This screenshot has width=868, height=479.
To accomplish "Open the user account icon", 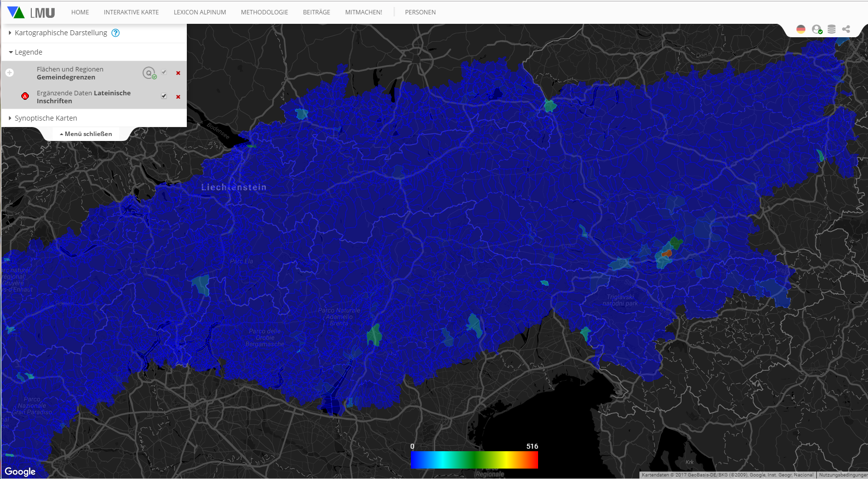I will (816, 29).
